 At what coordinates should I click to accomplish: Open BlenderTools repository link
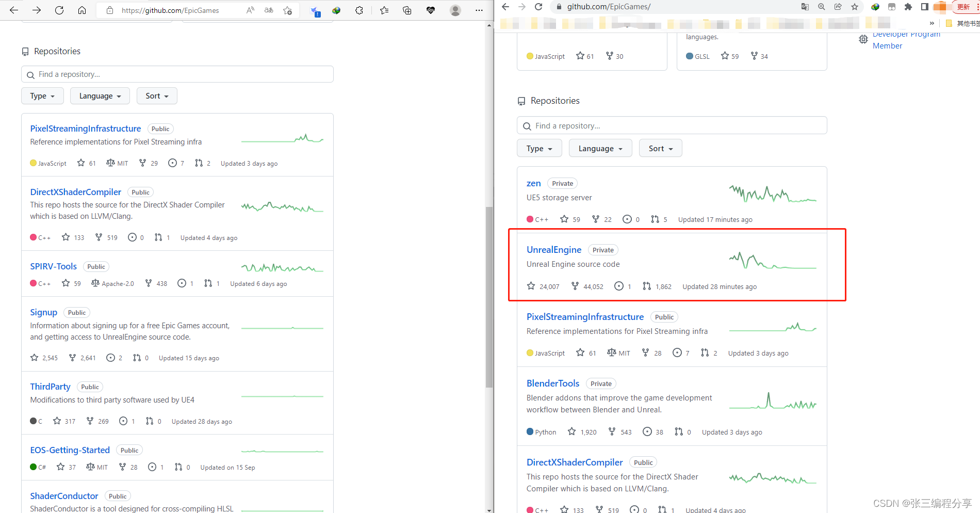553,383
